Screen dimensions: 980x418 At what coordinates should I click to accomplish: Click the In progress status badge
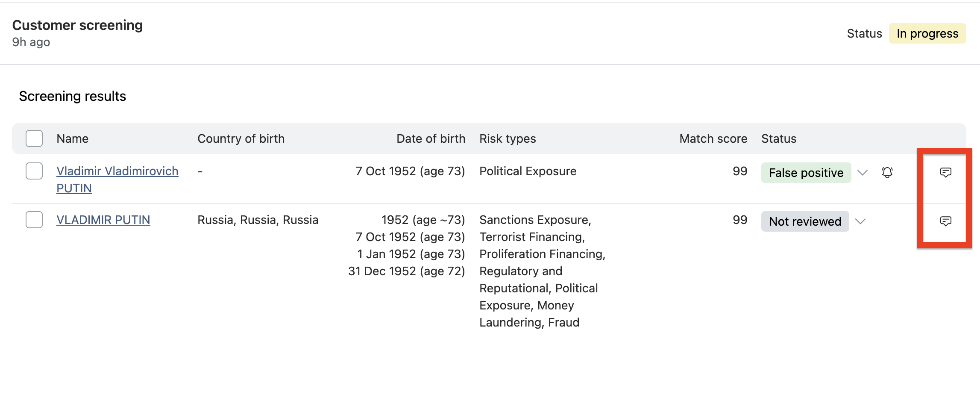tap(927, 33)
